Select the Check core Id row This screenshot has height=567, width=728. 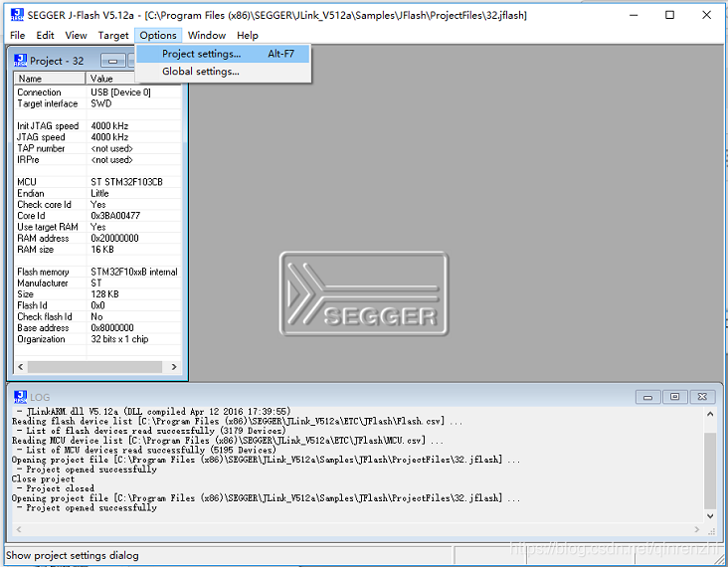[97, 204]
